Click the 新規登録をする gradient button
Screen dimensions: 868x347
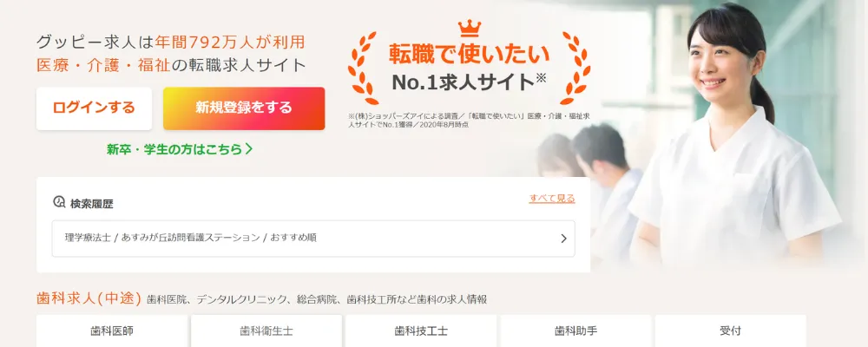point(244,108)
